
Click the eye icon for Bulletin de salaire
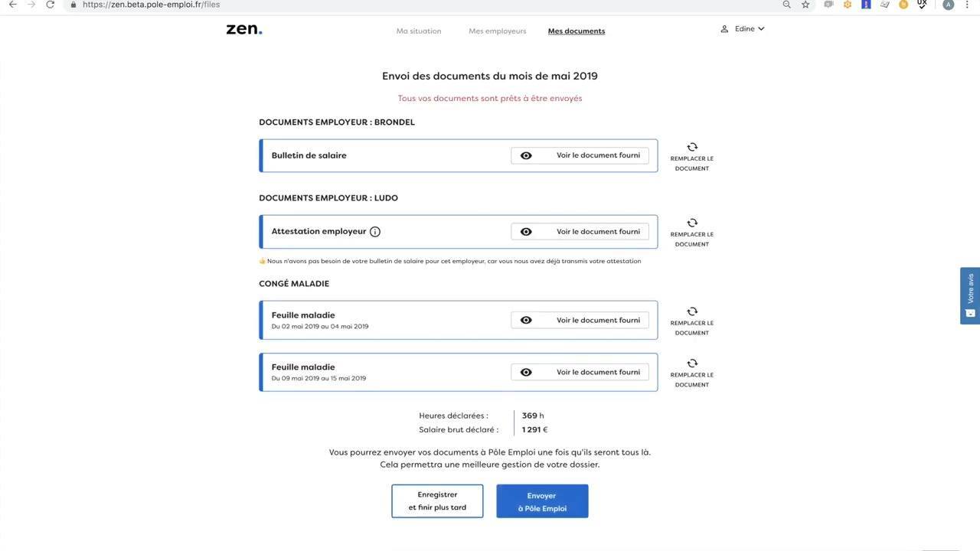pos(526,155)
